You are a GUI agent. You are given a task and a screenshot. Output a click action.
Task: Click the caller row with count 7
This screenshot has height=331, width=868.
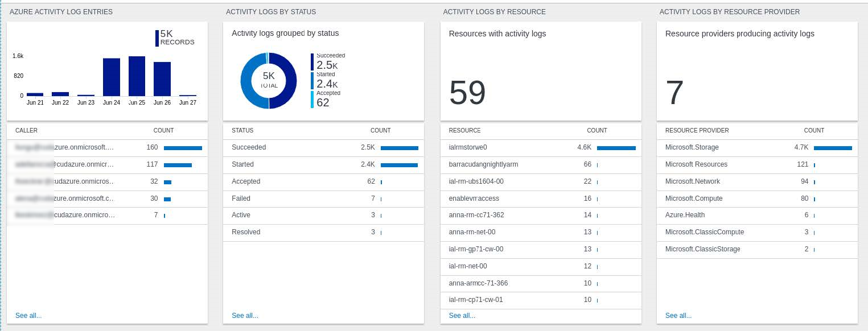tap(107, 215)
